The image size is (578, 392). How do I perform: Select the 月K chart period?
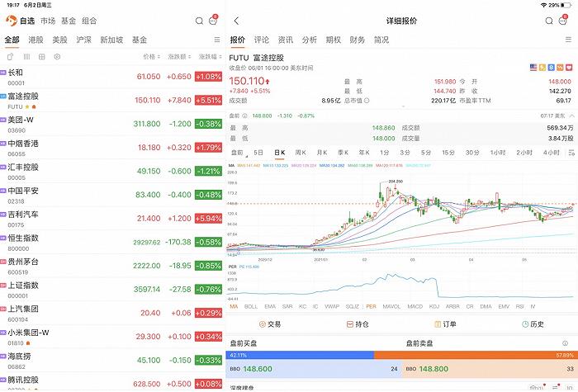point(322,153)
